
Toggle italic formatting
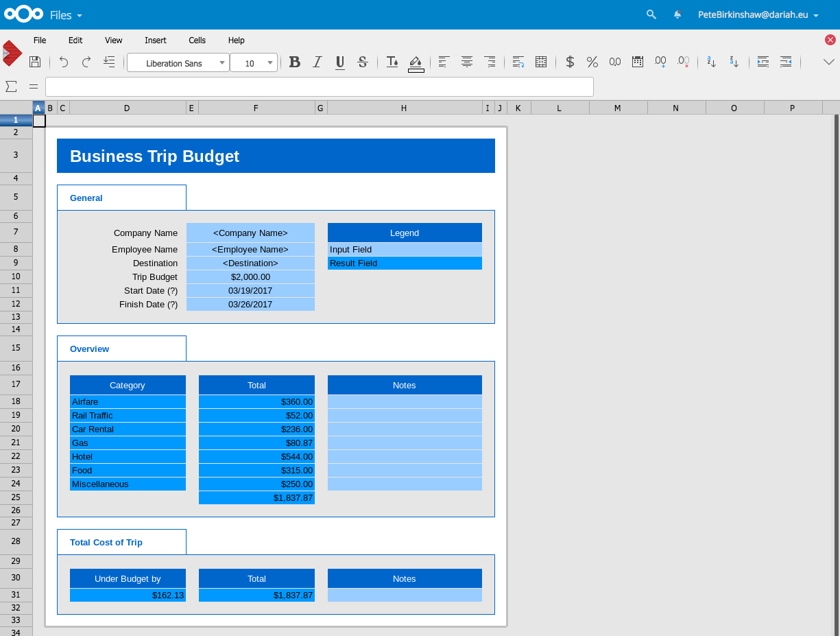click(317, 62)
